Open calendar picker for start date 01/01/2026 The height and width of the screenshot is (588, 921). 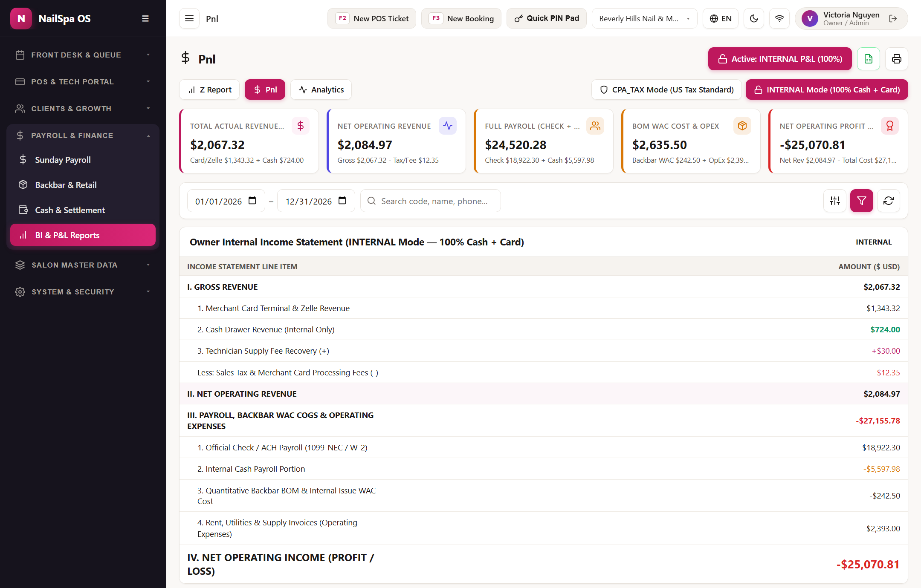point(252,201)
